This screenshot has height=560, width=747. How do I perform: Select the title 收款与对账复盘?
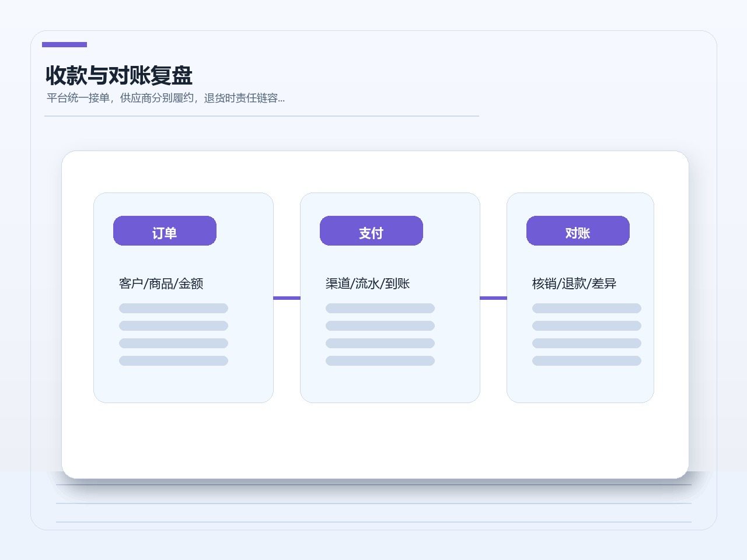(x=119, y=75)
